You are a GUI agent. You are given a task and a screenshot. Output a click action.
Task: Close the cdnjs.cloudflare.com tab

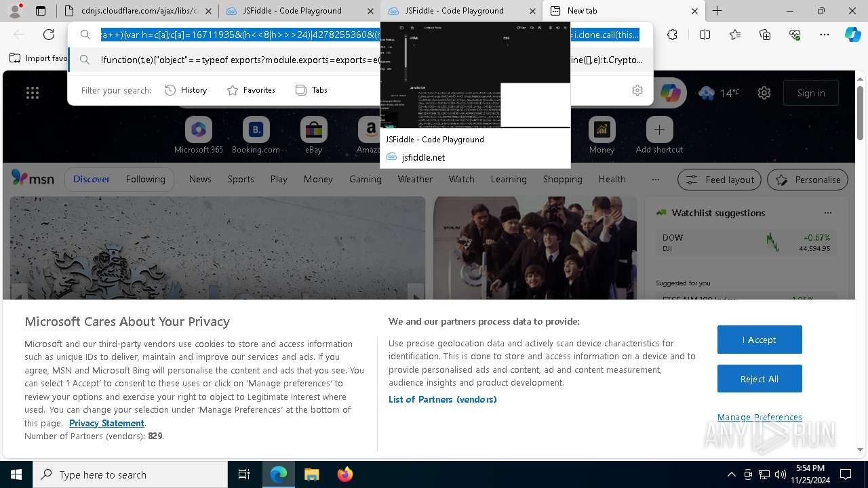(208, 11)
